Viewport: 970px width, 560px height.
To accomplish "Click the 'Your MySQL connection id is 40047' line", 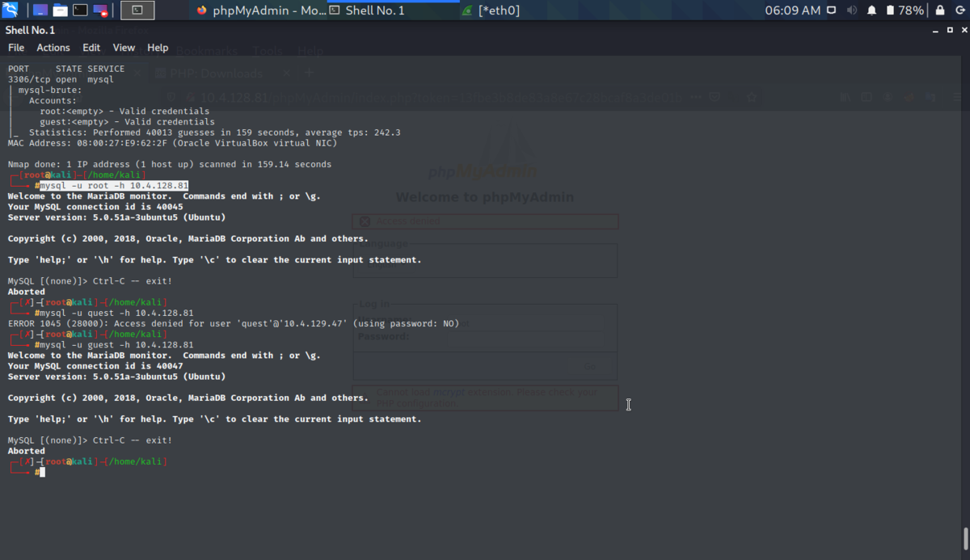I will tap(95, 366).
